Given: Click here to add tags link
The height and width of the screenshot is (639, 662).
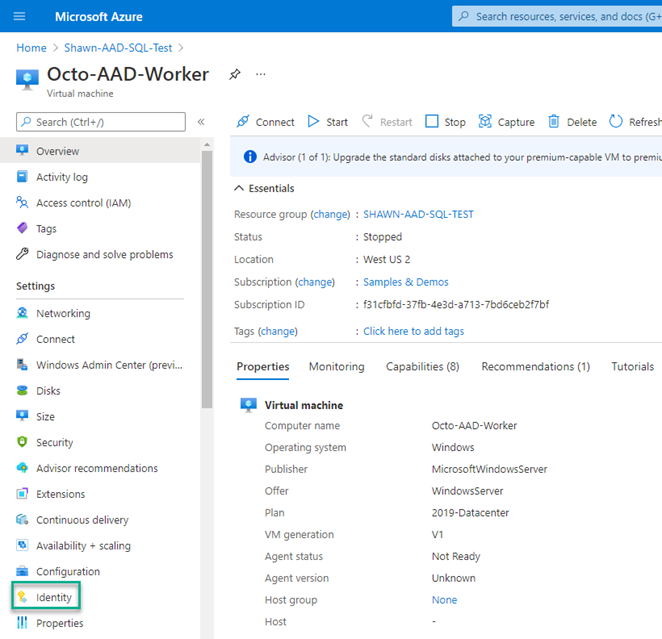Looking at the screenshot, I should [x=413, y=331].
